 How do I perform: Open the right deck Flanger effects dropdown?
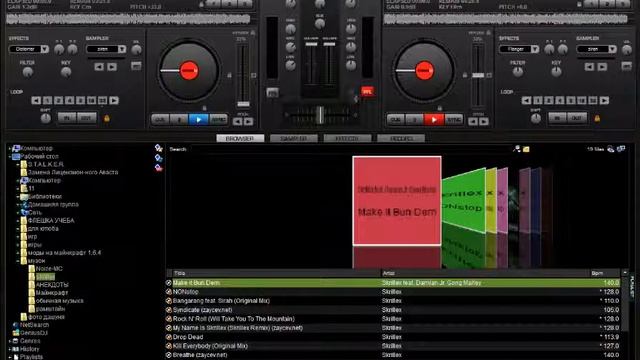(x=535, y=49)
